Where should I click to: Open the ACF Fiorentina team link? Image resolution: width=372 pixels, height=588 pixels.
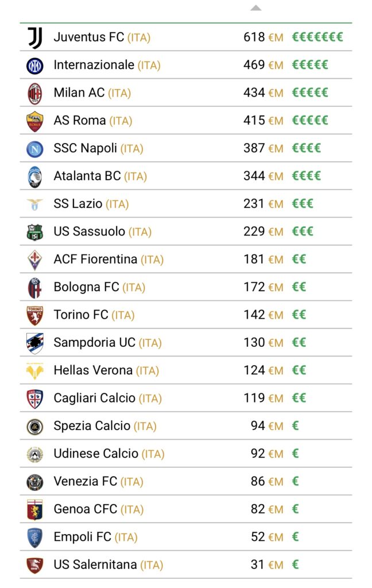(x=95, y=260)
